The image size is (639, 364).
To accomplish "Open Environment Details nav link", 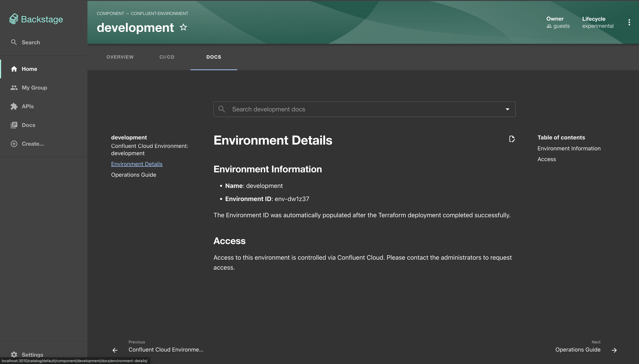I will tap(137, 164).
